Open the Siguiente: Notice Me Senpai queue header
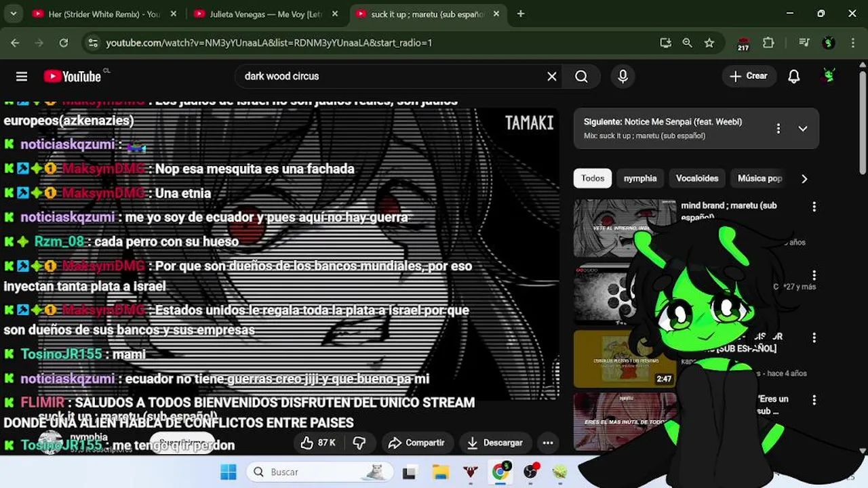This screenshot has width=868, height=488. 663,122
